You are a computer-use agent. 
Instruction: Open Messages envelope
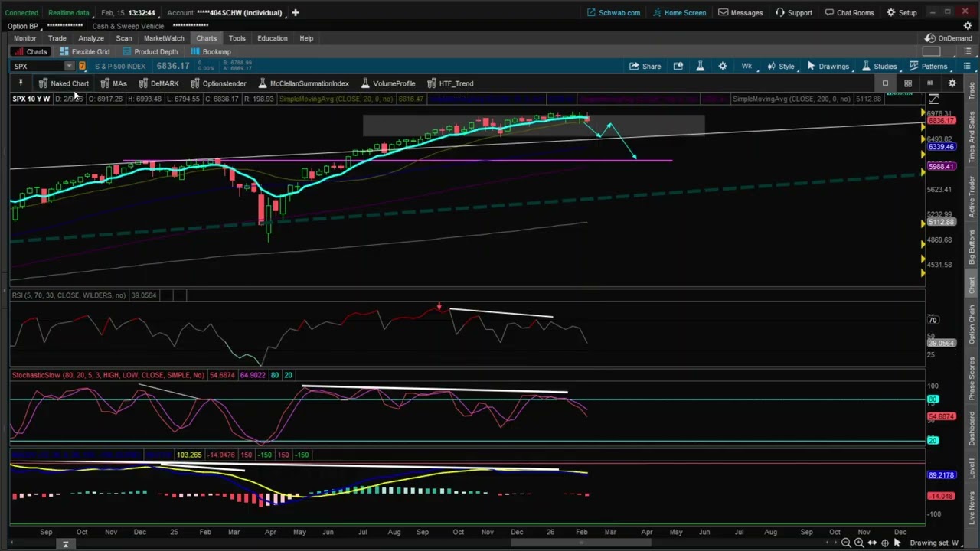(x=740, y=12)
